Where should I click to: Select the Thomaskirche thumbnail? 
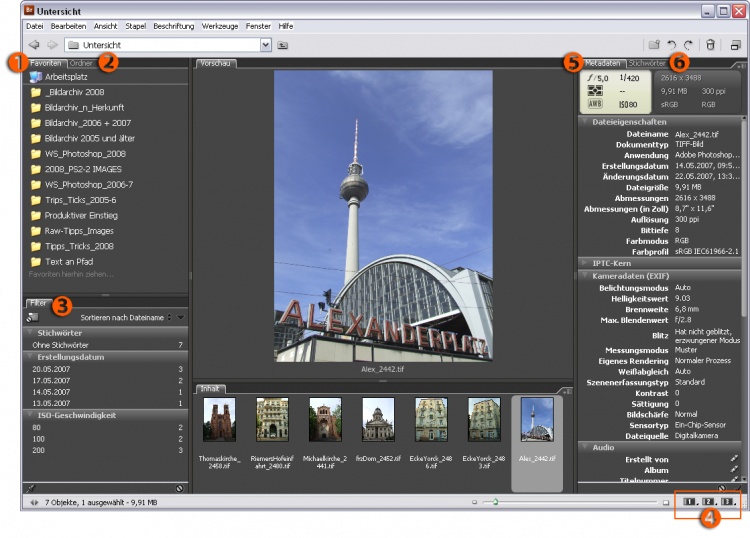click(x=218, y=419)
